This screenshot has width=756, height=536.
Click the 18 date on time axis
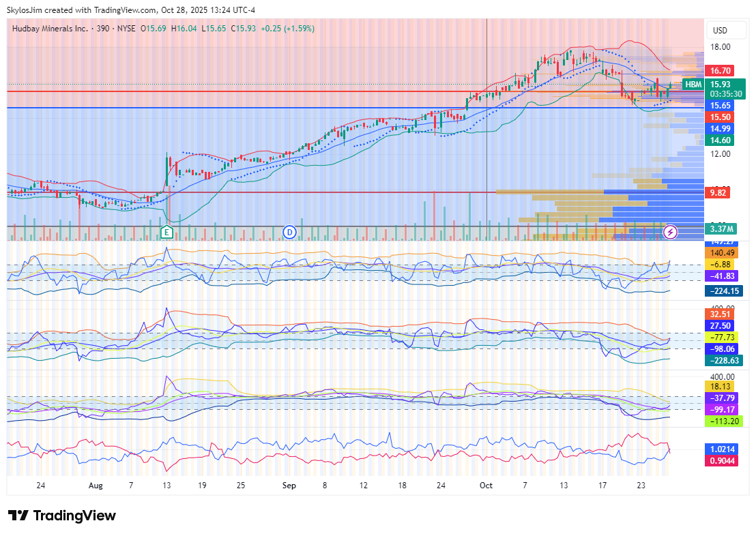click(x=402, y=486)
